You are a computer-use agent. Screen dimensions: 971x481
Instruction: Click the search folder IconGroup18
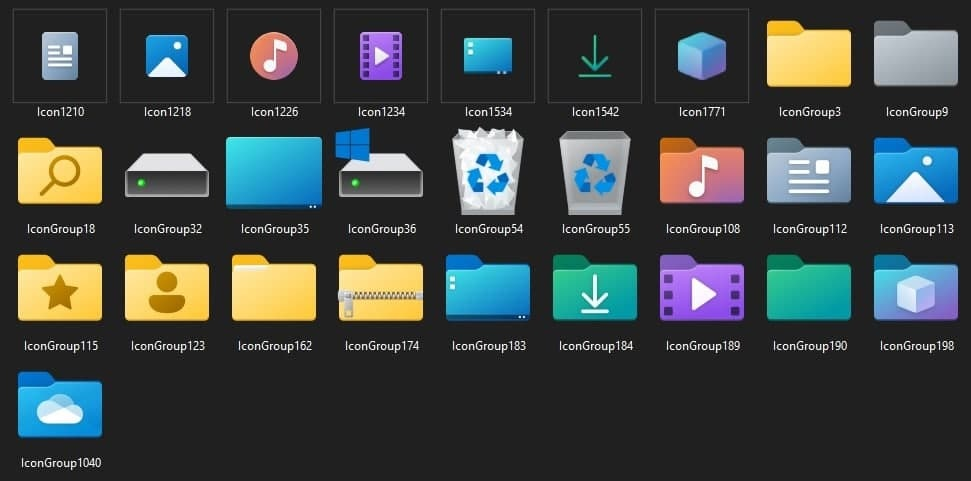pos(60,171)
